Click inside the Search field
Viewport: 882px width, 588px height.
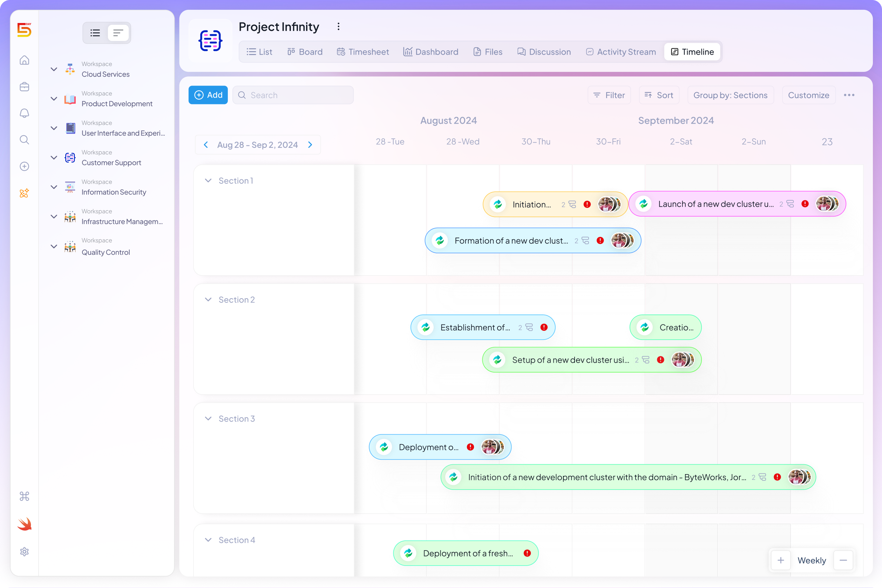(x=293, y=95)
